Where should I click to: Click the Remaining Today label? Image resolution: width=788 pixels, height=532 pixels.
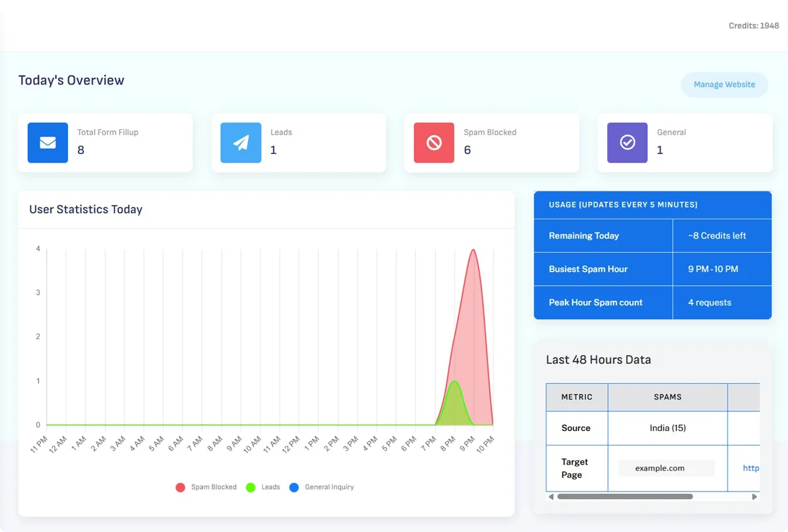584,235
